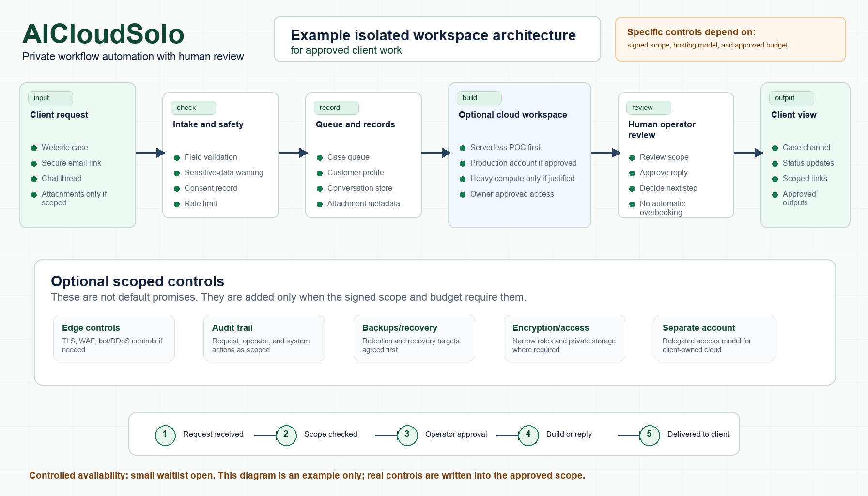The height and width of the screenshot is (496, 868).
Task: Click 'Example isolated workspace architecture' title
Action: click(x=434, y=35)
